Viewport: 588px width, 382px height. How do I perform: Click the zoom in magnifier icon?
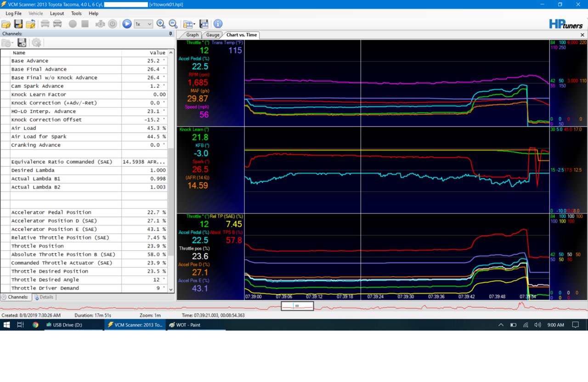(161, 24)
